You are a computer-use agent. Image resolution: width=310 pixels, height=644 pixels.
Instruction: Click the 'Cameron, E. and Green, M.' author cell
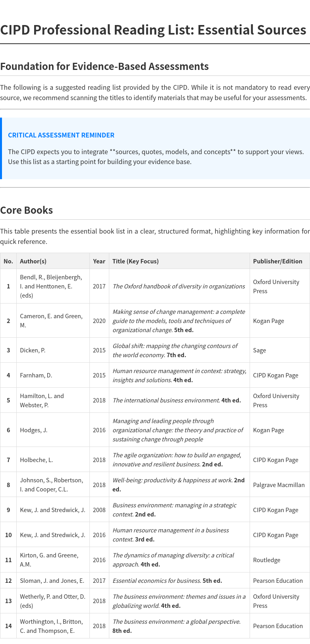51,321
